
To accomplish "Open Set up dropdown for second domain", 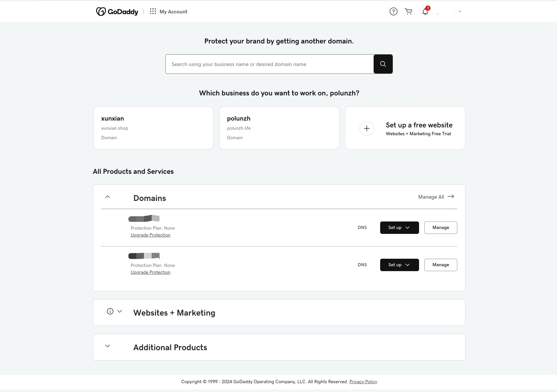I will click(x=399, y=265).
